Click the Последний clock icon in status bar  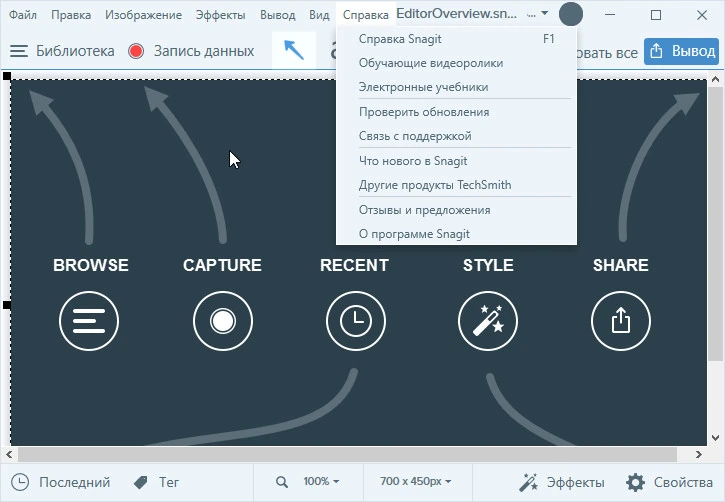(x=20, y=482)
